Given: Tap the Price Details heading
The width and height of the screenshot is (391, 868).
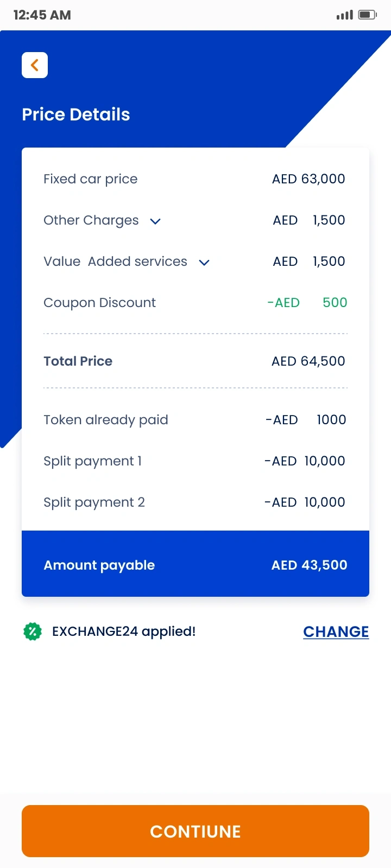Looking at the screenshot, I should pyautogui.click(x=76, y=114).
